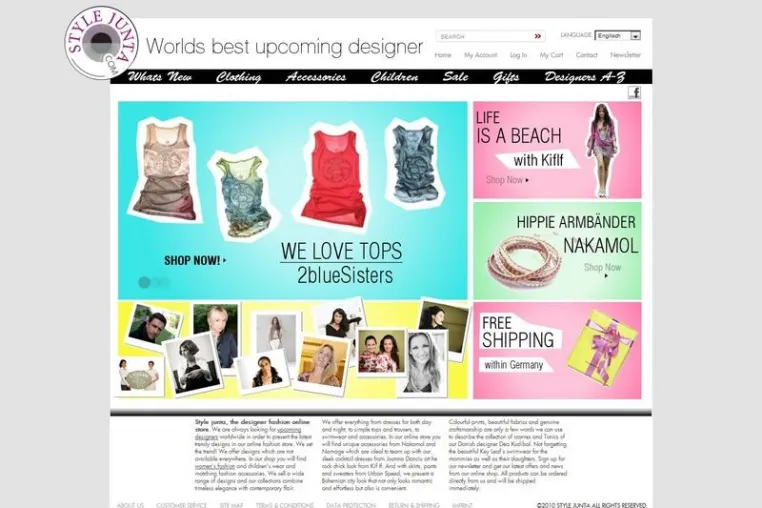Click Shop Now on Life Is A Beach banner
Image resolution: width=762 pixels, height=508 pixels.
(507, 180)
